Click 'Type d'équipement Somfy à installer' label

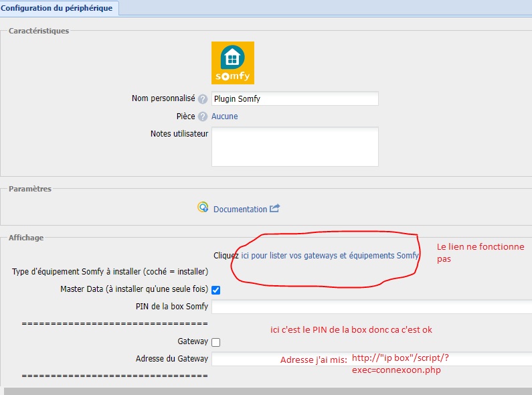point(110,272)
